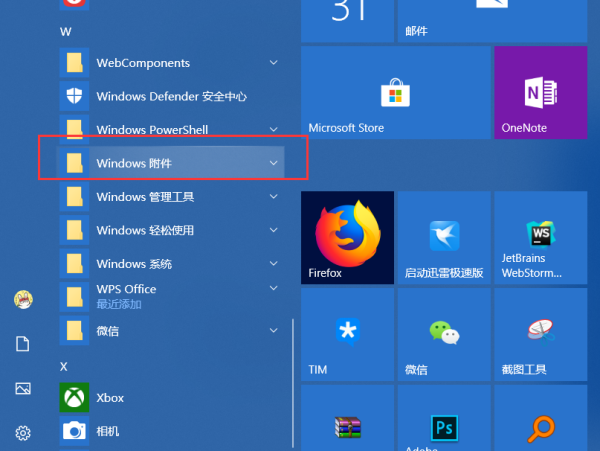Open Settings via the gear icon
Viewport: 600px width, 451px height.
coord(23,433)
